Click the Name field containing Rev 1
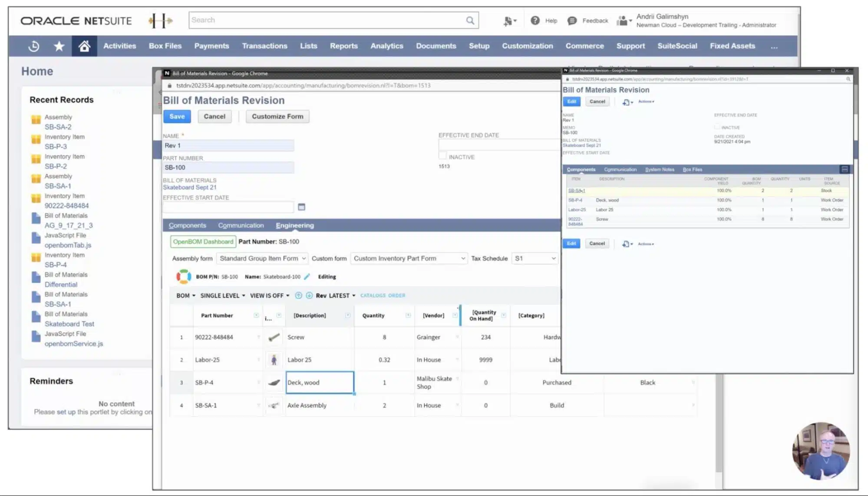Viewport: 868px width, 496px height. pos(228,145)
